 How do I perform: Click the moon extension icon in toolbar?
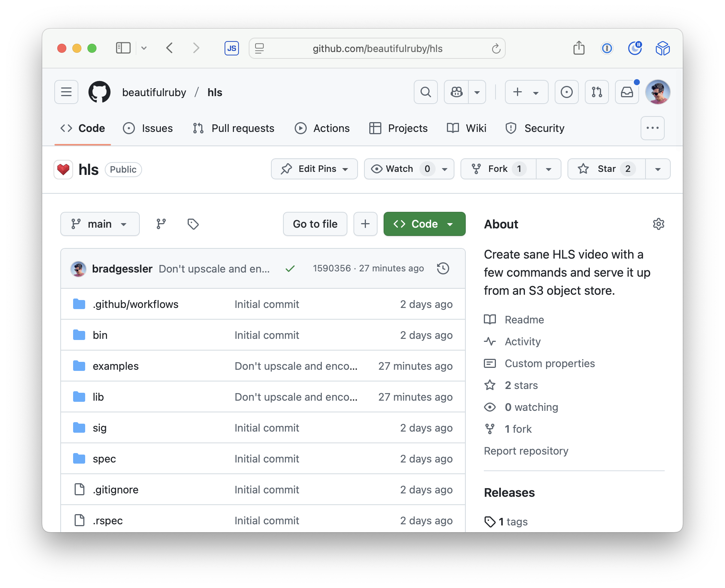635,48
